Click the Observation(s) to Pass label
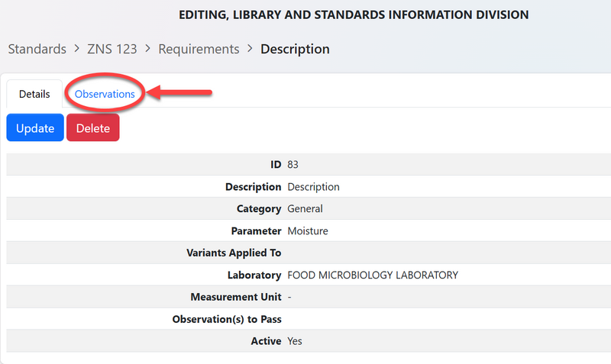The image size is (611, 364). pos(227,319)
